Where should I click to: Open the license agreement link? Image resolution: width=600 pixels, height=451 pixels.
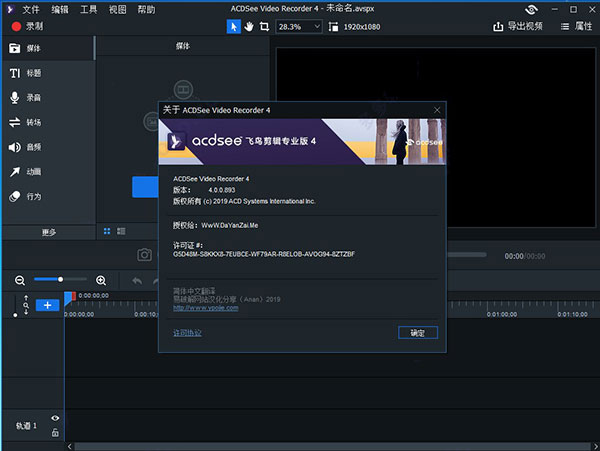[187, 332]
